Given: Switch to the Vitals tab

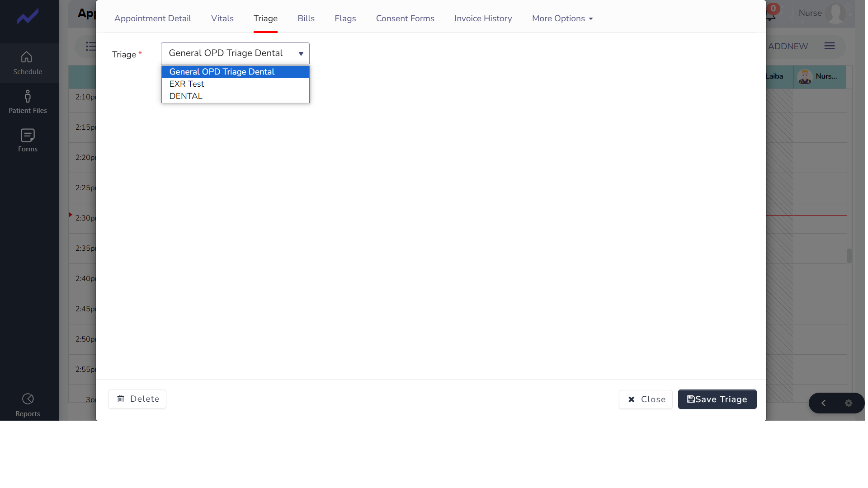Looking at the screenshot, I should [x=222, y=19].
